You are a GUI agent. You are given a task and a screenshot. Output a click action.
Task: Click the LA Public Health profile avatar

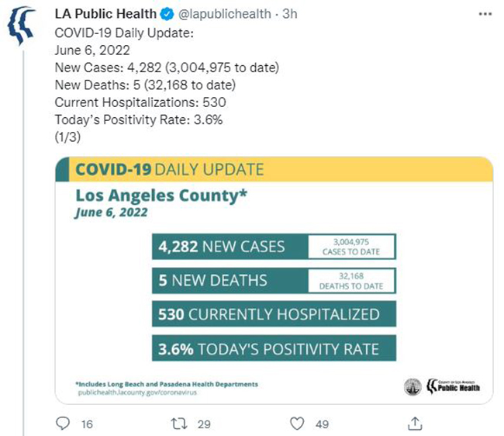pos(21,25)
